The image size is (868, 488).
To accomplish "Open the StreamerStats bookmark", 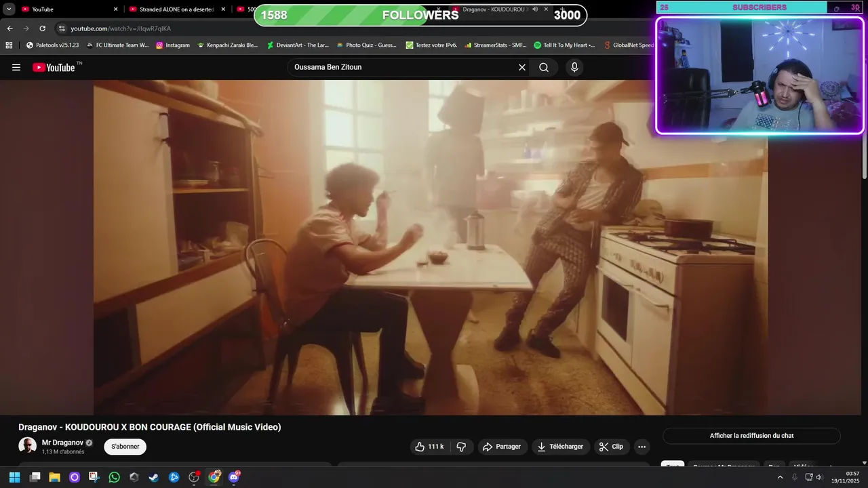I will click(496, 45).
